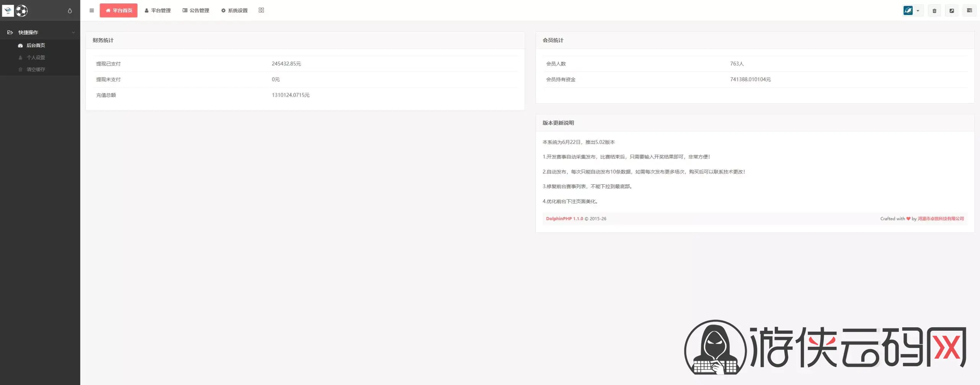The width and height of the screenshot is (980, 385).
Task: Open the external link arrow icon
Action: 952,11
